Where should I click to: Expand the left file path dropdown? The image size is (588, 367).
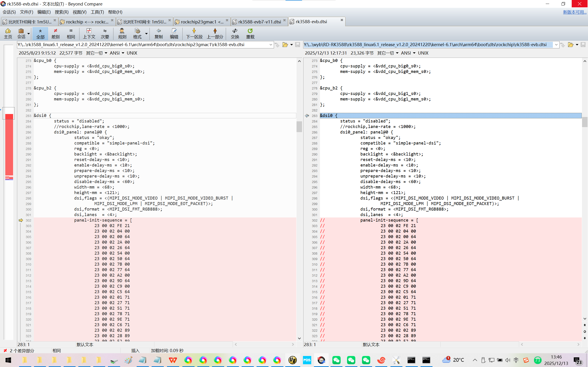(x=271, y=45)
